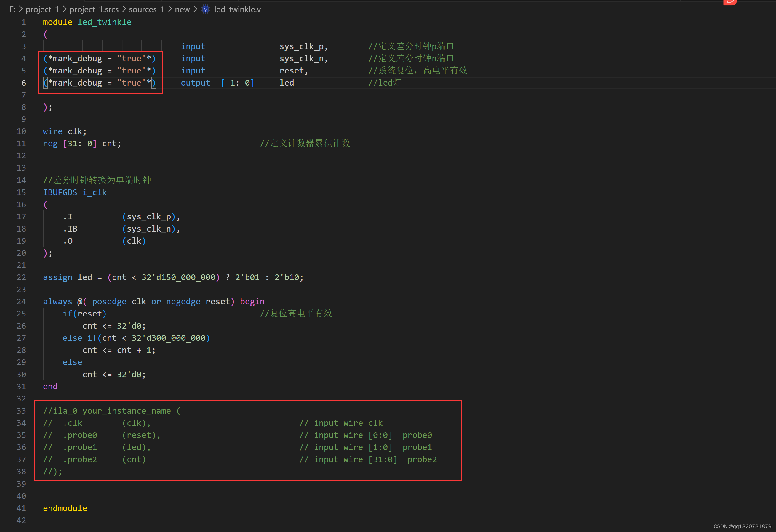Click 'end' keyword on line 31

[50, 387]
